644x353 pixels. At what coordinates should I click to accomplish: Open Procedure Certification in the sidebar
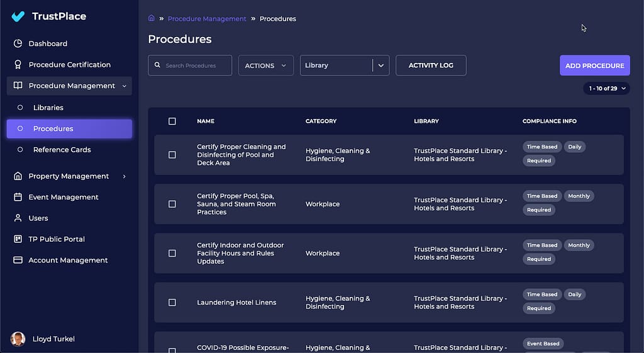click(69, 65)
